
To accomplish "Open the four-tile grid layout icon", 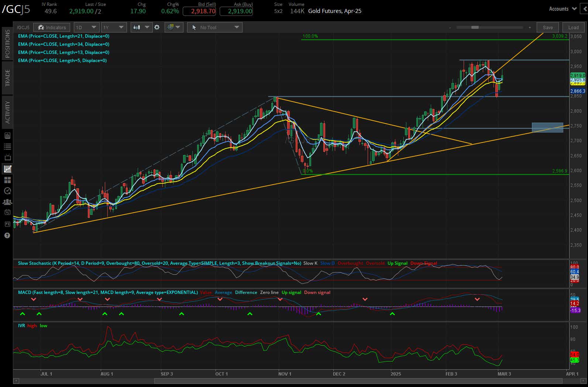I will (x=7, y=180).
